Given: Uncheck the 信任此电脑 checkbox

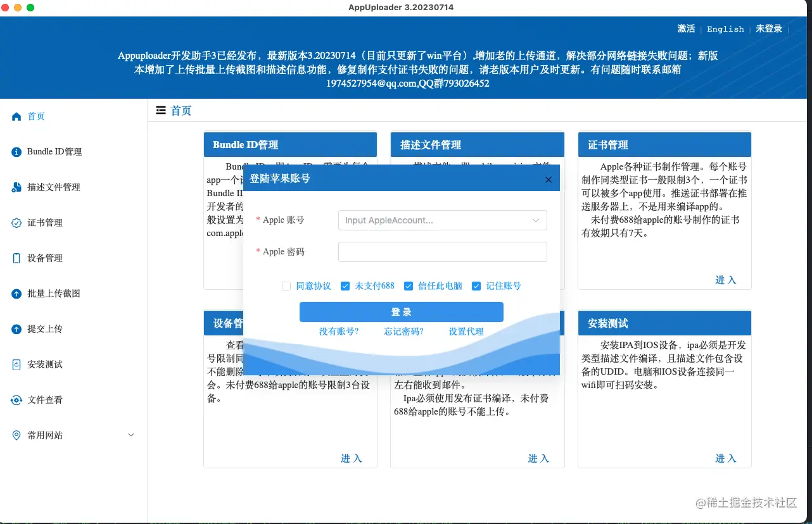Looking at the screenshot, I should tap(409, 286).
